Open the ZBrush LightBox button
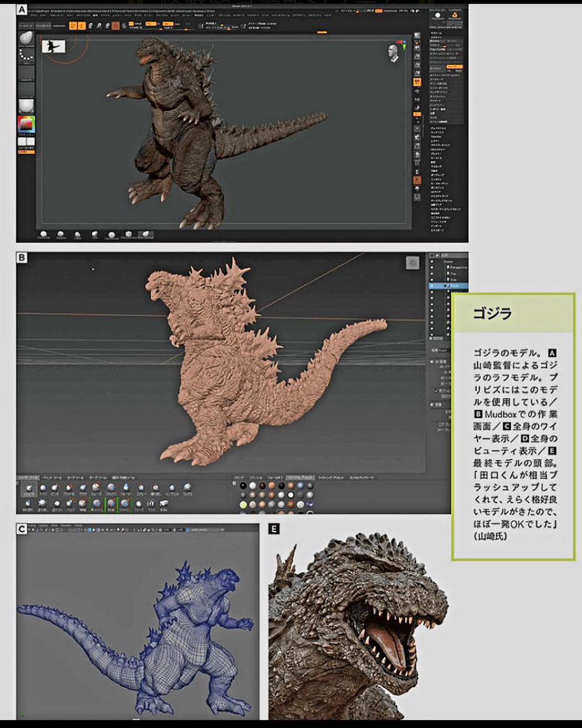The height and width of the screenshot is (728, 582). (x=44, y=26)
